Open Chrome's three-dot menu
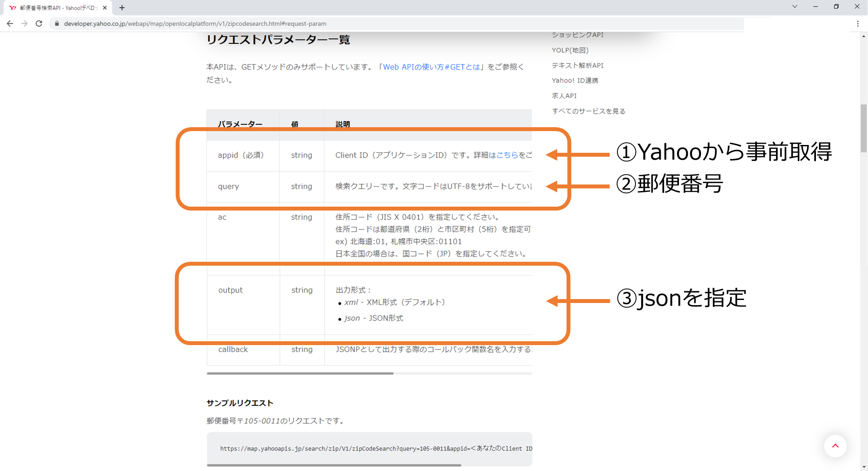 (858, 23)
